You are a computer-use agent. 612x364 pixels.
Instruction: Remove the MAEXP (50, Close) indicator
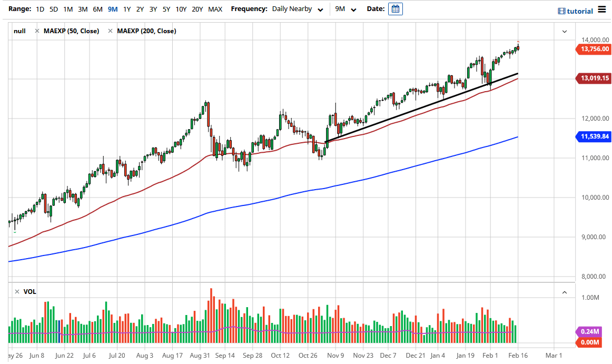[36, 31]
